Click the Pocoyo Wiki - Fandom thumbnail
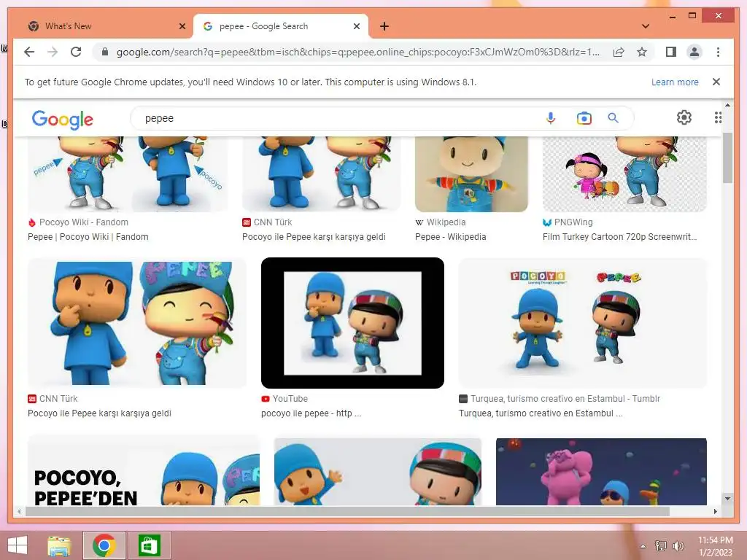747x560 pixels. (128, 174)
